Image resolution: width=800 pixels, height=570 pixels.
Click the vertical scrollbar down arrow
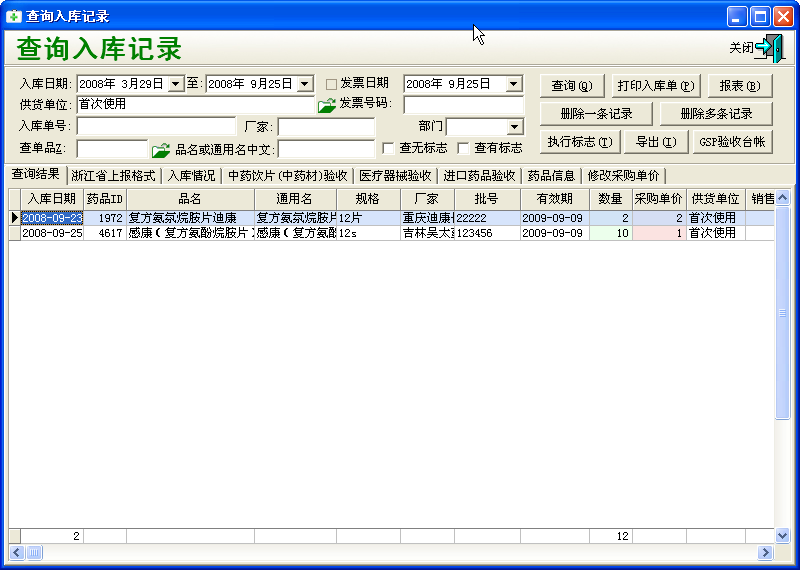[782, 535]
